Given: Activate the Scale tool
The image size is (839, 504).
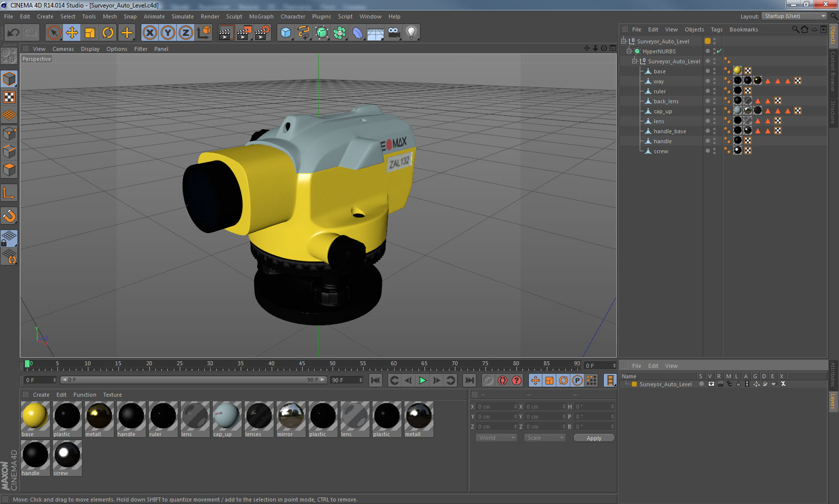Looking at the screenshot, I should click(90, 33).
